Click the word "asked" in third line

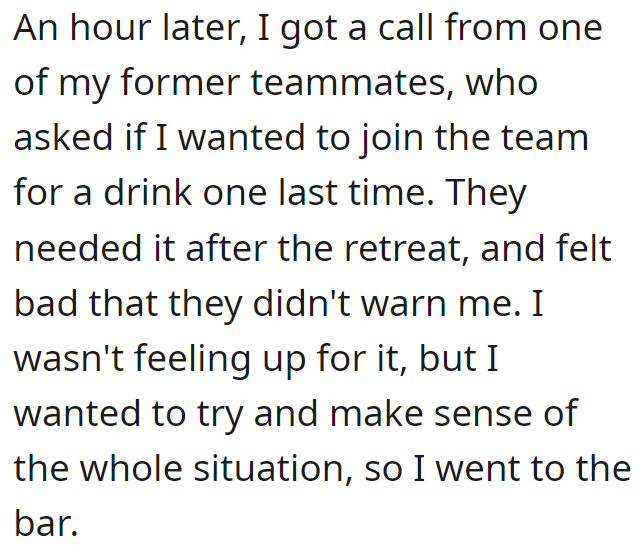tap(63, 137)
